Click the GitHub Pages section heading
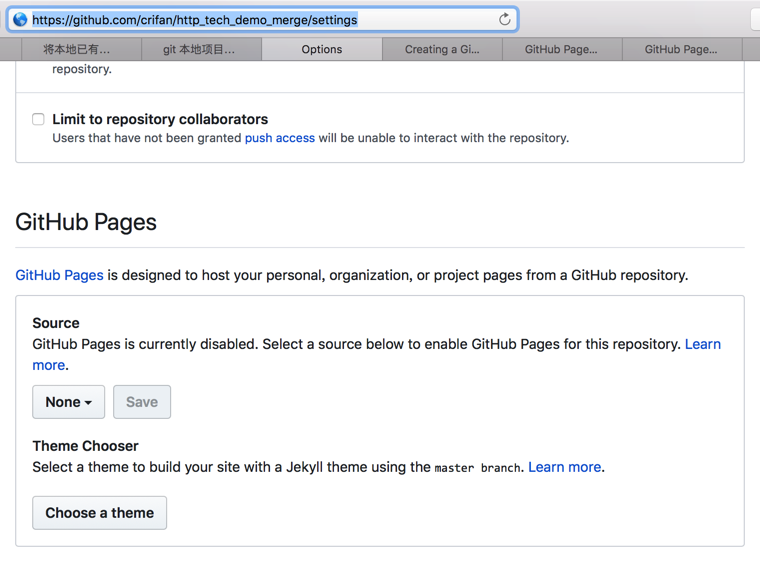760x583 pixels. 86,222
